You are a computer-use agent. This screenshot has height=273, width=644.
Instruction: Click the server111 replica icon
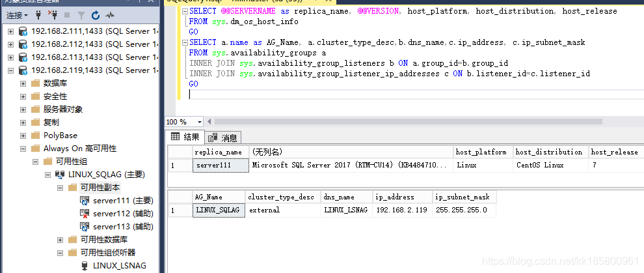(x=85, y=201)
